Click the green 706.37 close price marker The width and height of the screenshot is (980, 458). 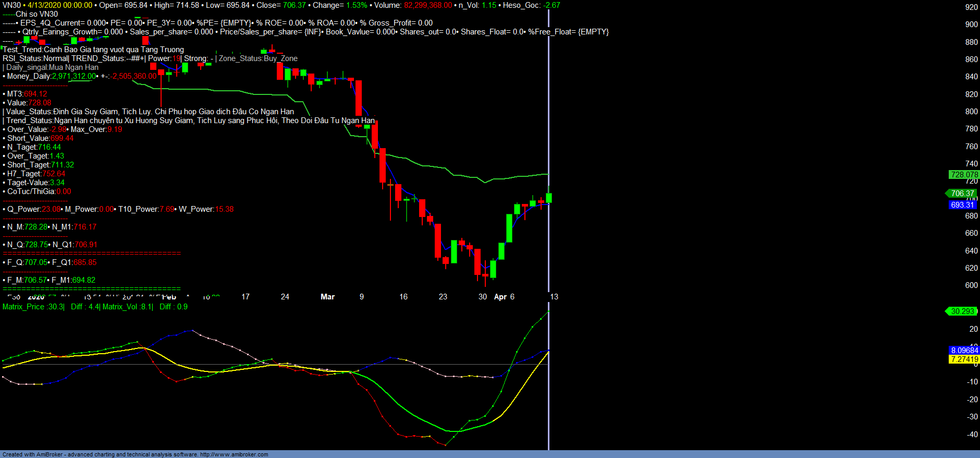coord(962,194)
